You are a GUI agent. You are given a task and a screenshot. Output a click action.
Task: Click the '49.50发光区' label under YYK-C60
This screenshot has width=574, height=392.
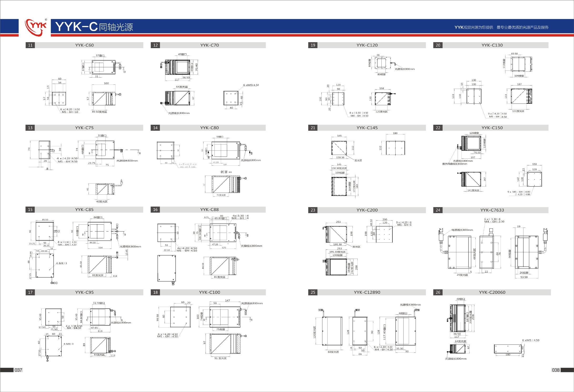99,112
